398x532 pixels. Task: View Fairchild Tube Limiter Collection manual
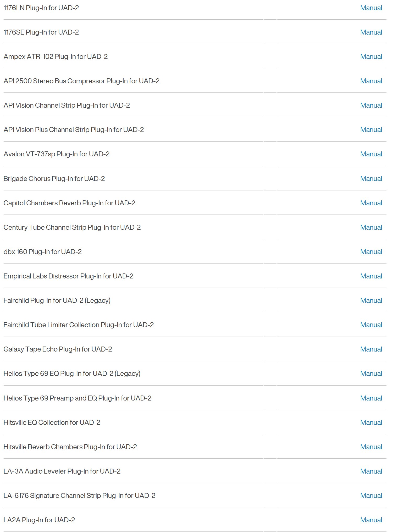click(371, 325)
